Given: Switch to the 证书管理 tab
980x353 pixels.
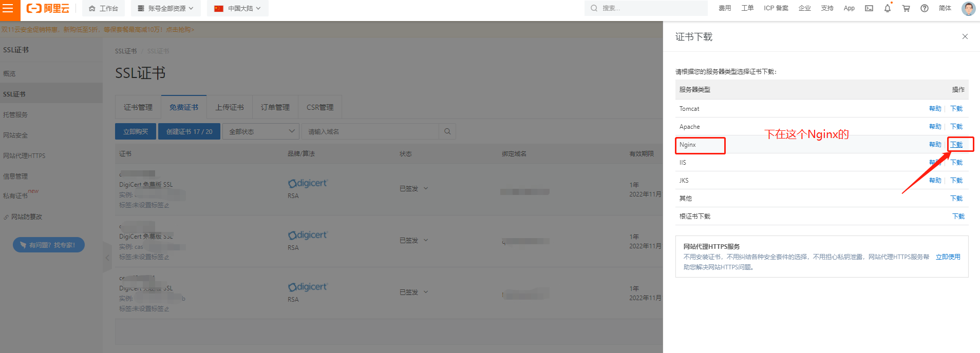Looking at the screenshot, I should click(x=138, y=107).
